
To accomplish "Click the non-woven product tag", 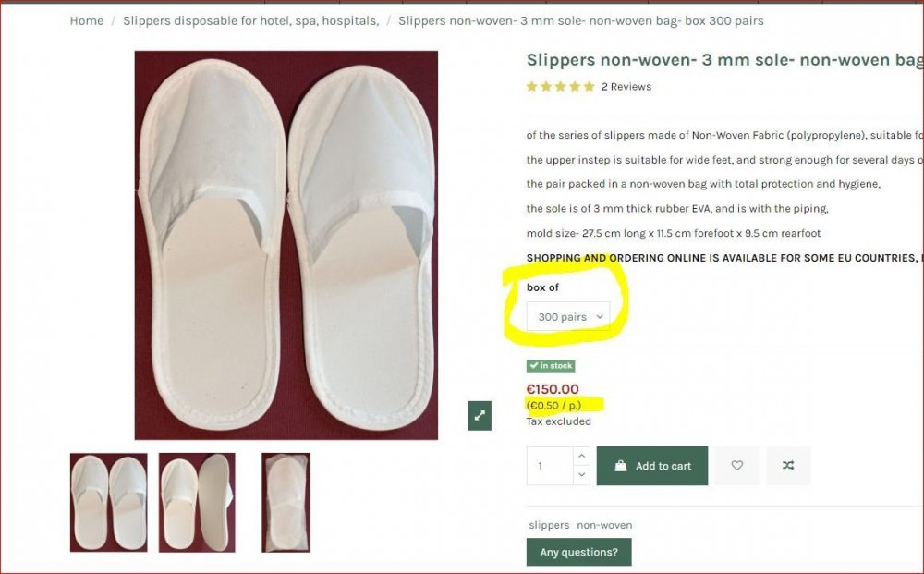I will (x=607, y=524).
